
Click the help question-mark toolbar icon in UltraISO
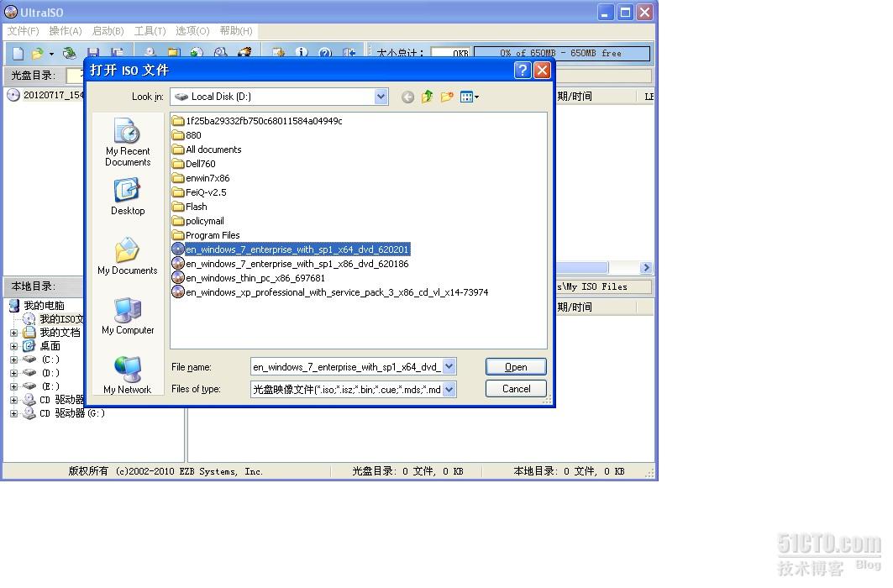(x=325, y=53)
